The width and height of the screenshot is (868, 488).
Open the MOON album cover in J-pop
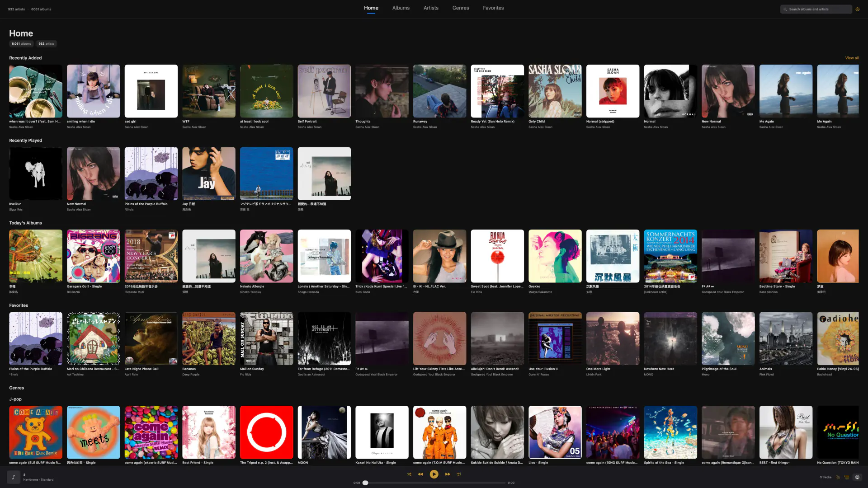[324, 432]
